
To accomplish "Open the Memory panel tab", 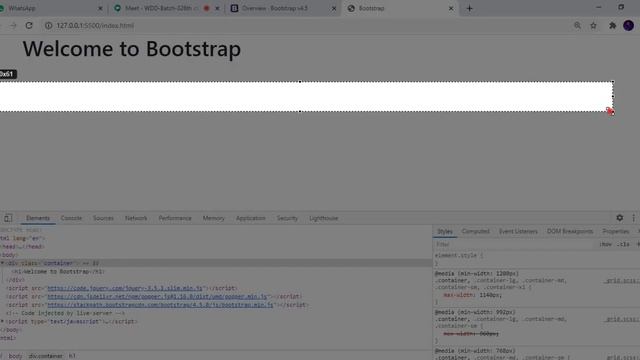I will coord(213,218).
